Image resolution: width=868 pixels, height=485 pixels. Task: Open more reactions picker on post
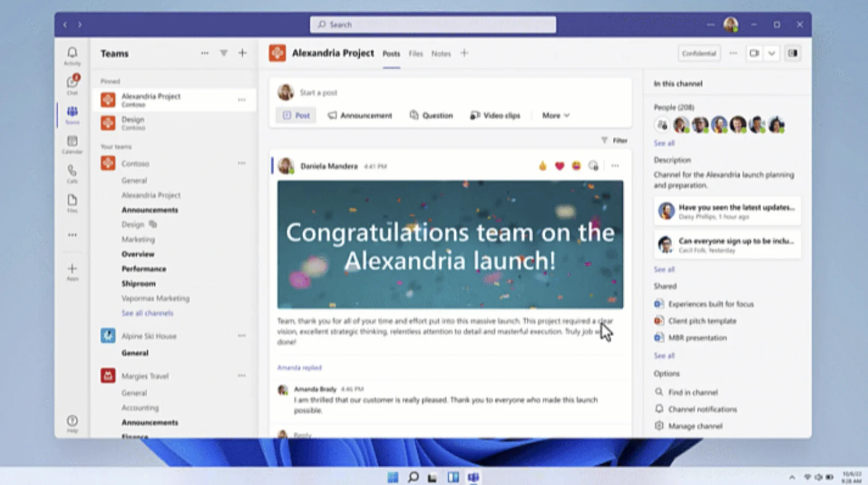[594, 166]
